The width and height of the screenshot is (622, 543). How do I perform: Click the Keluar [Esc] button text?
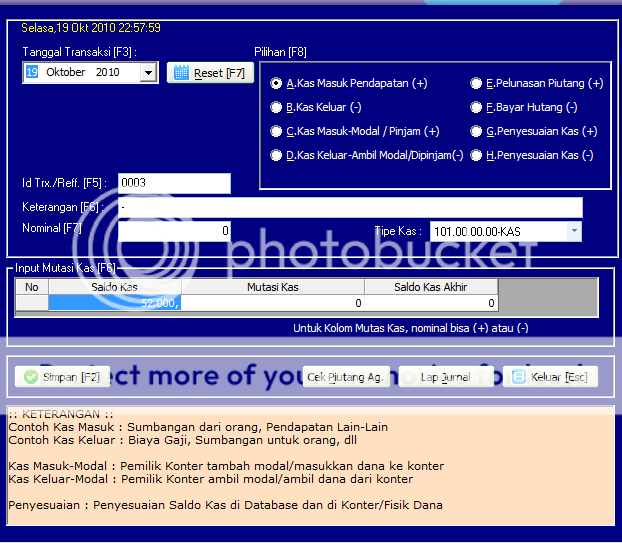coord(559,377)
